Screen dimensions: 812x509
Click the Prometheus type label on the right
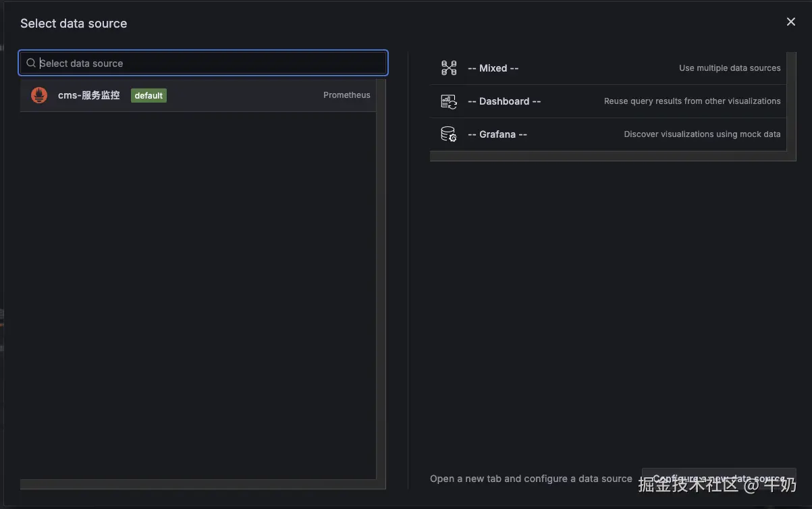(x=346, y=94)
